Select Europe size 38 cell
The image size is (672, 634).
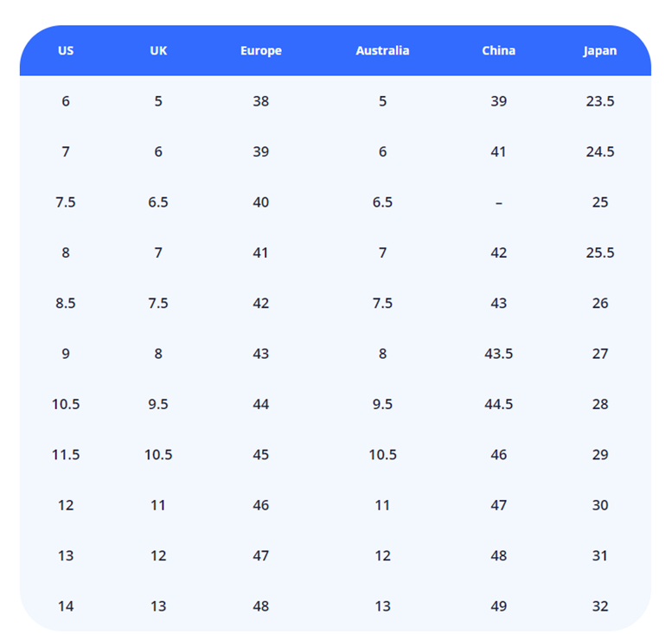tap(260, 101)
